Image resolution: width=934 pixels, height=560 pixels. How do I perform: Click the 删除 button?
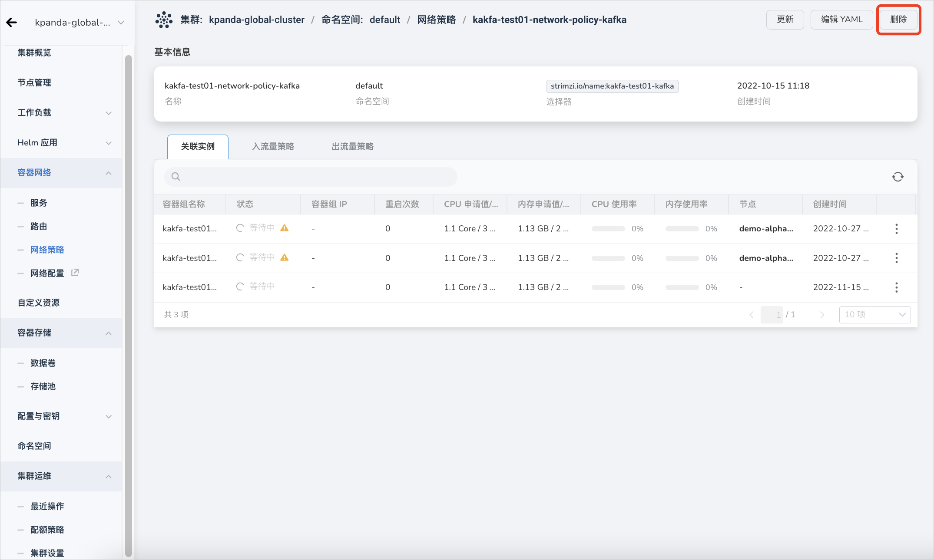898,20
